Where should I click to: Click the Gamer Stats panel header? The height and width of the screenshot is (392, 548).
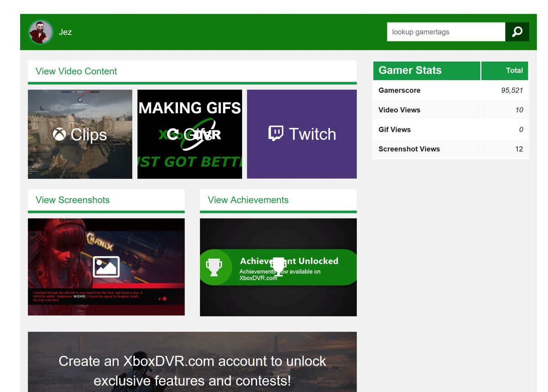tap(410, 70)
